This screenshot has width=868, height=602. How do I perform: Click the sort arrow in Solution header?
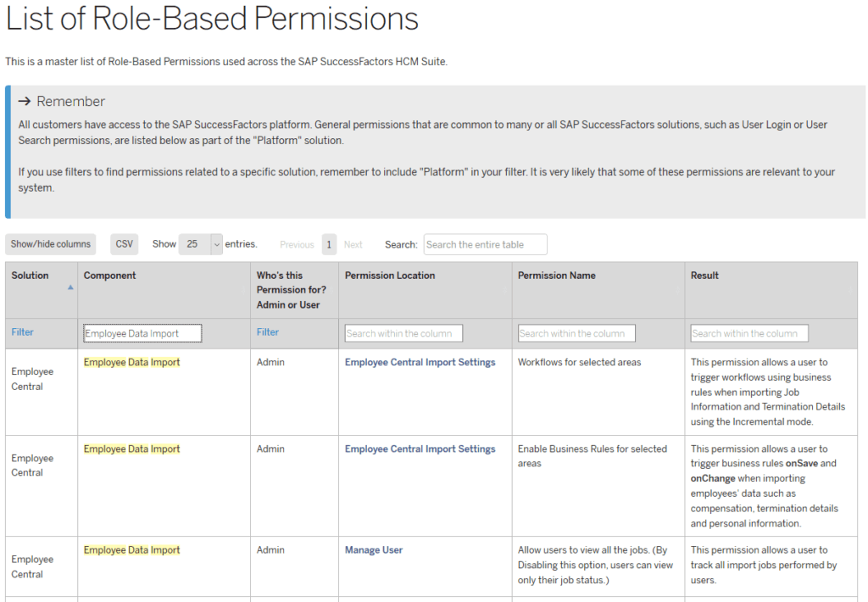[x=70, y=287]
